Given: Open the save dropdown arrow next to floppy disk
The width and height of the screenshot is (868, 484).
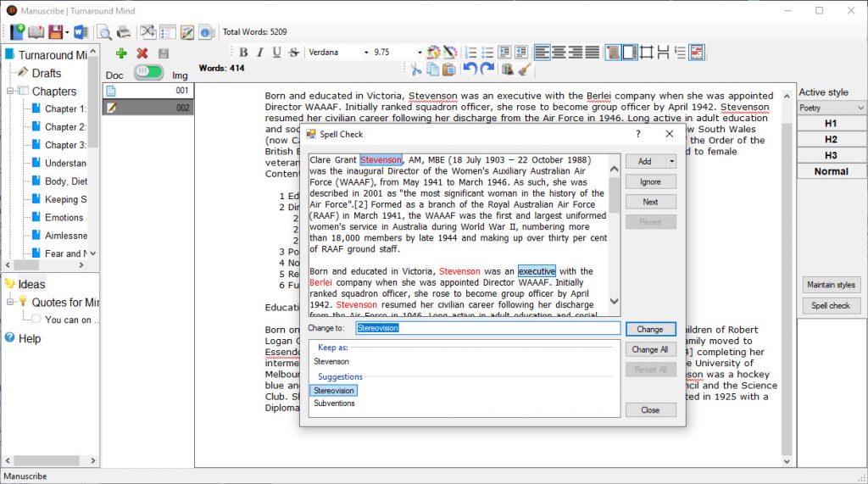Looking at the screenshot, I should (x=67, y=32).
